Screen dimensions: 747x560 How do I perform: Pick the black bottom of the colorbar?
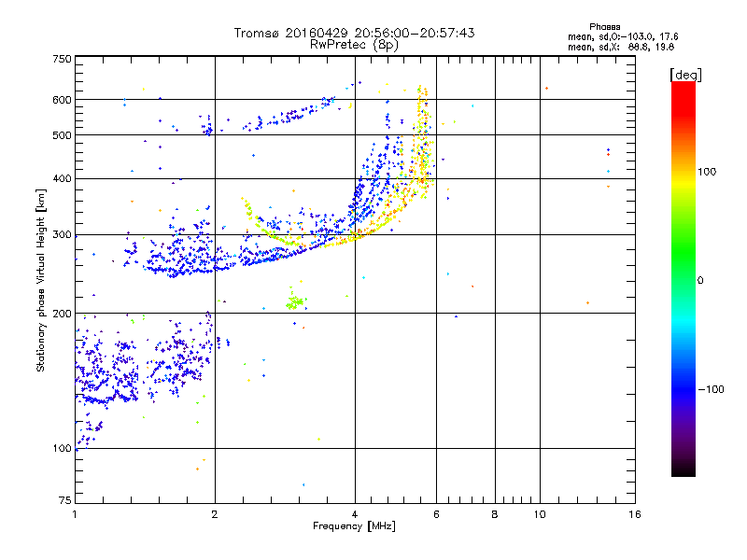[x=683, y=471]
